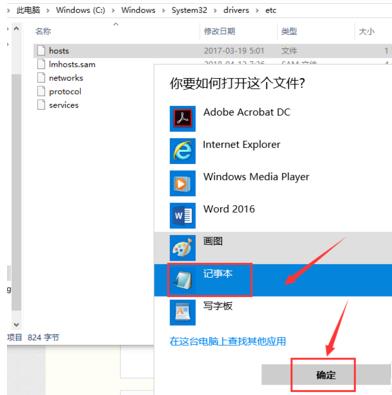Go to drivers breadcrumb
This screenshot has height=395, width=392.
(x=236, y=10)
